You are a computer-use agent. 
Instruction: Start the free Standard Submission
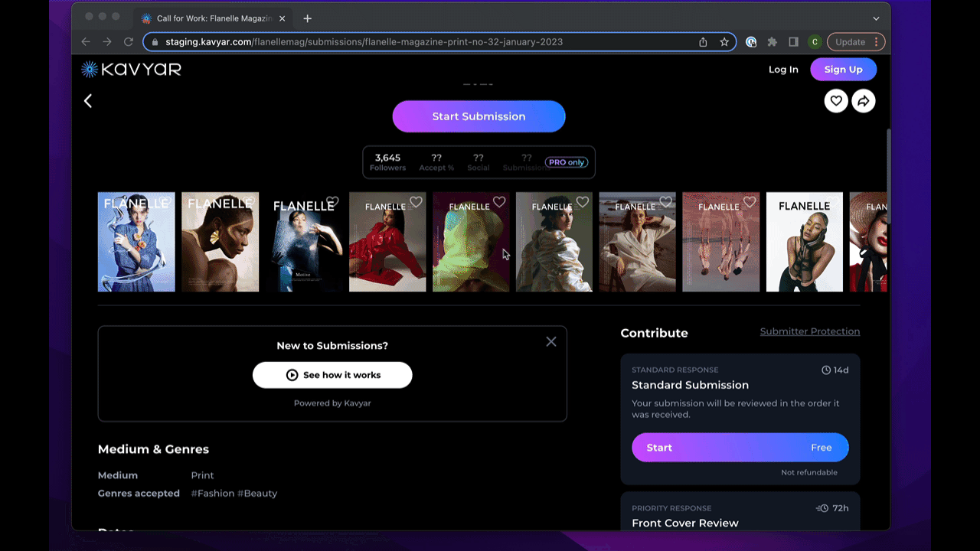[x=740, y=448]
